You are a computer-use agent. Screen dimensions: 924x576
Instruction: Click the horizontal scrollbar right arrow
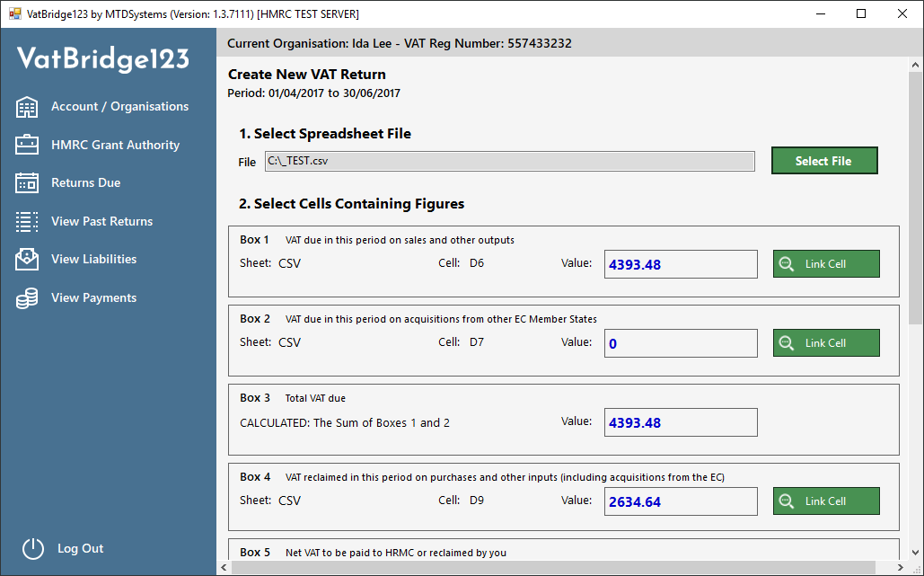click(x=900, y=568)
